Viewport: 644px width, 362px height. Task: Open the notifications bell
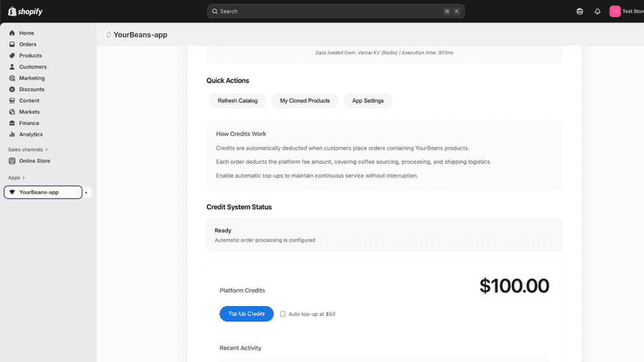(x=597, y=12)
